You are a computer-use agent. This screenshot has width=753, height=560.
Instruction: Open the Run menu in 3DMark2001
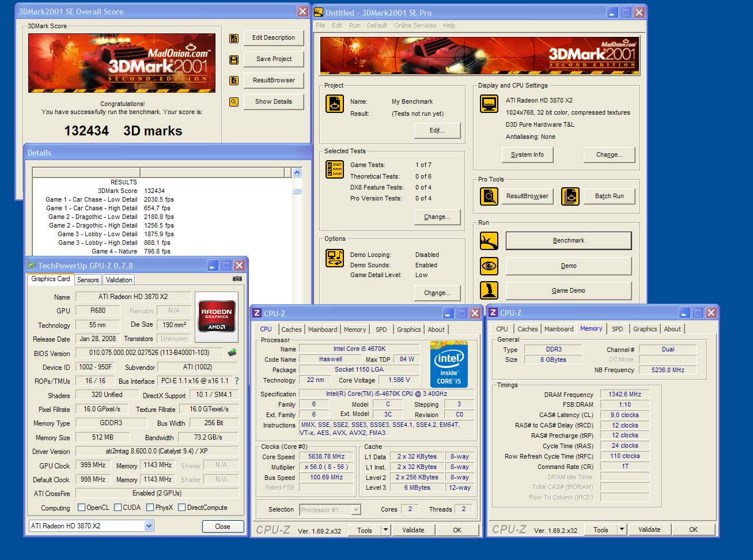[x=355, y=25]
